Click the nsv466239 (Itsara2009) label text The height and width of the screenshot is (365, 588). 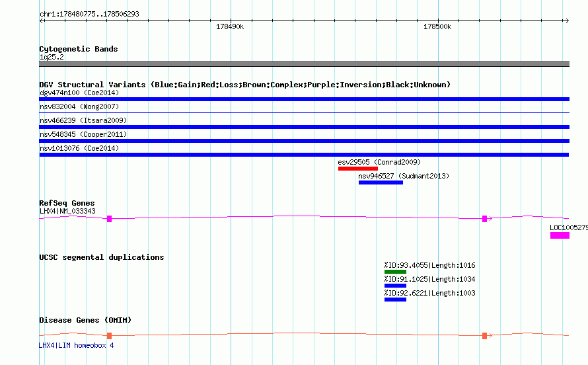click(x=83, y=120)
